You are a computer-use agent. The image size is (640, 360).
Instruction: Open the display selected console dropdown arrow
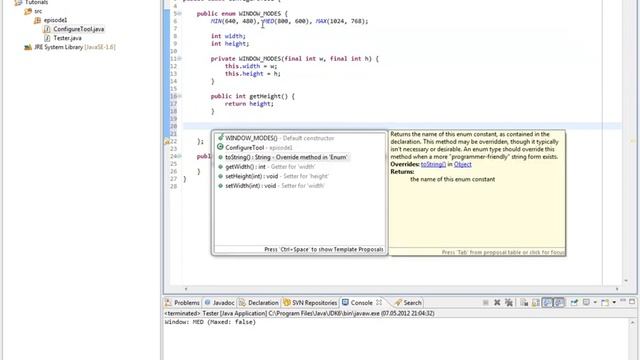[595, 302]
